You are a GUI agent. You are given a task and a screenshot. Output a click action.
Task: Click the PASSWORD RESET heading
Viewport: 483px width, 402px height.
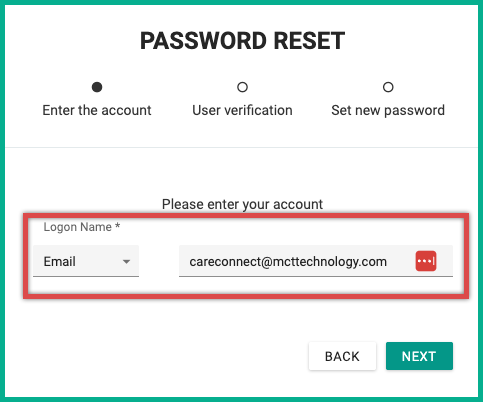pos(242,41)
